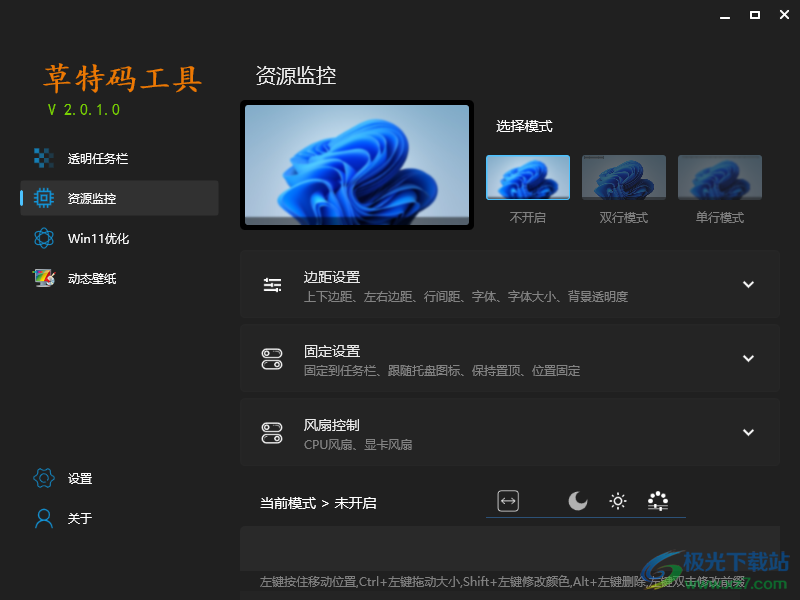Open the color palette dots icon
The image size is (800, 600).
tap(658, 501)
